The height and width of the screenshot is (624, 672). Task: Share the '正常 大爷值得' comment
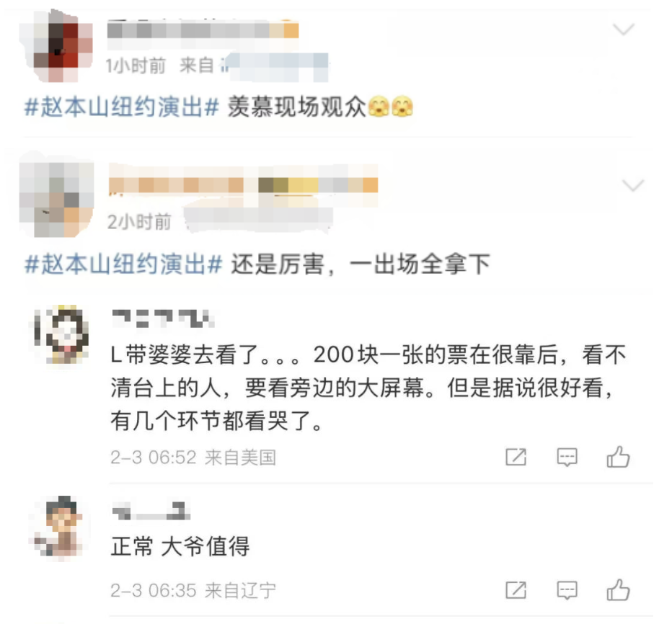(516, 590)
